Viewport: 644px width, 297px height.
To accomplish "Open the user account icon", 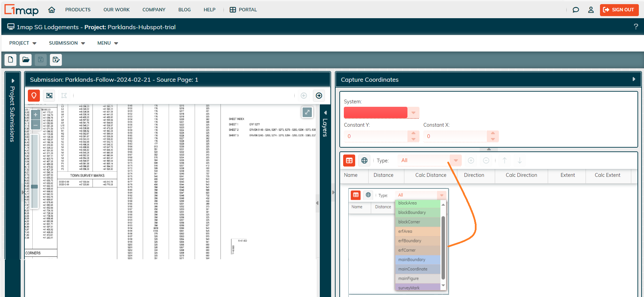I will click(591, 10).
